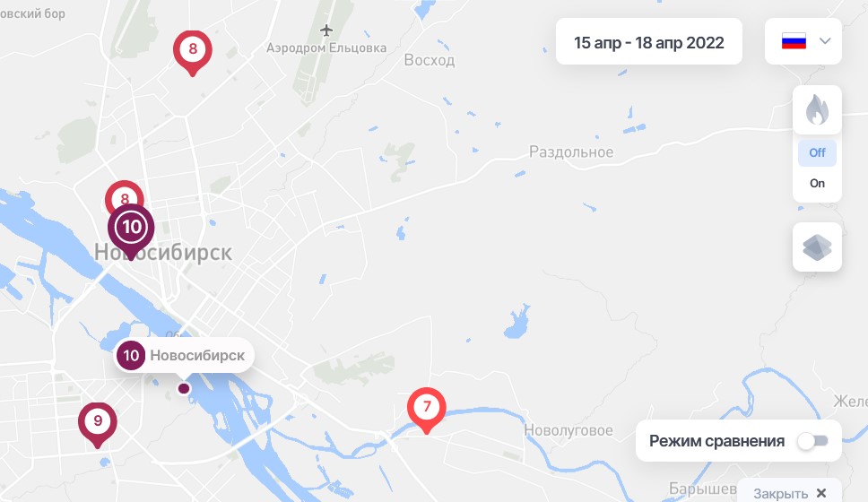This screenshot has width=868, height=502.
Task: Open the 10 Новосибирск tooltip label
Action: [184, 355]
